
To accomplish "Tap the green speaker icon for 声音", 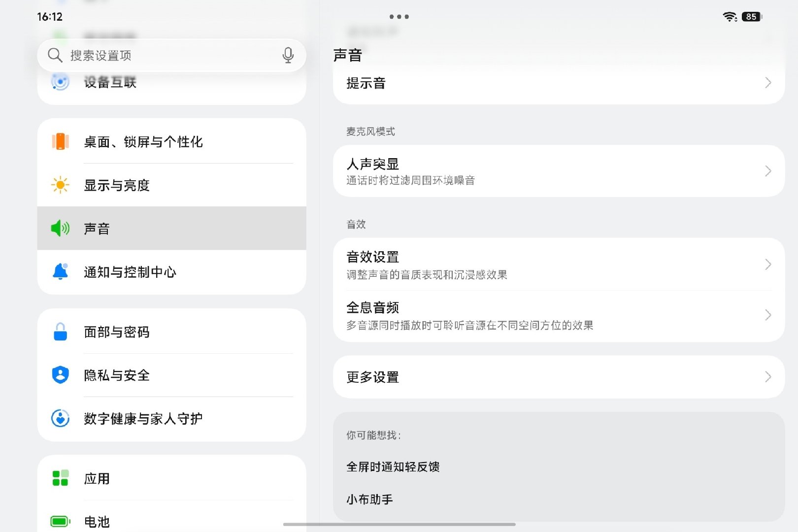I will tap(60, 228).
